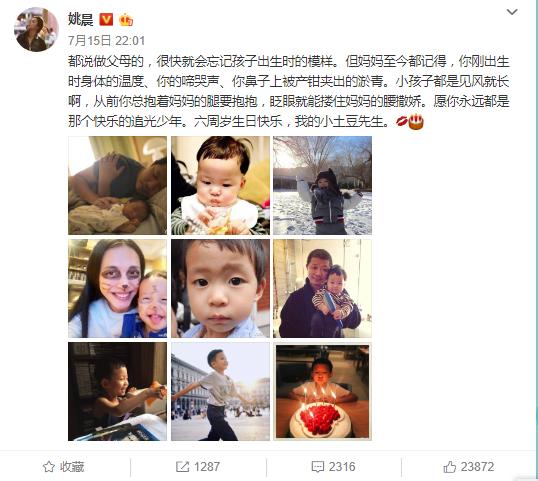538x481 pixels.
Task: Open the 姚晨 profile name link
Action: tap(81, 19)
